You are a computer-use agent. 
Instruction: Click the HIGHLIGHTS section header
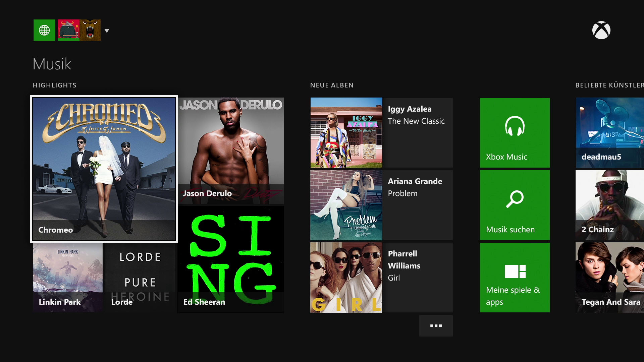(55, 85)
